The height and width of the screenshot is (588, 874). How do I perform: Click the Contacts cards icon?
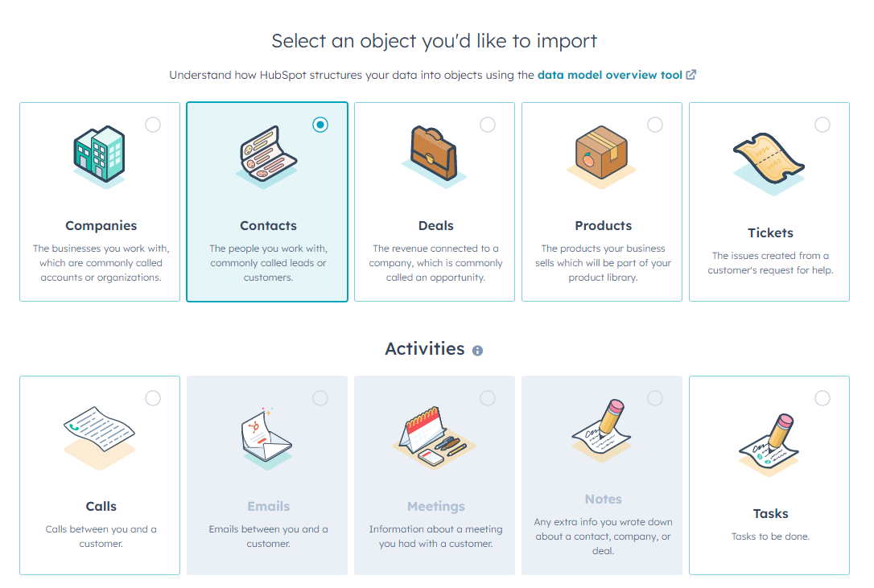[x=267, y=155]
